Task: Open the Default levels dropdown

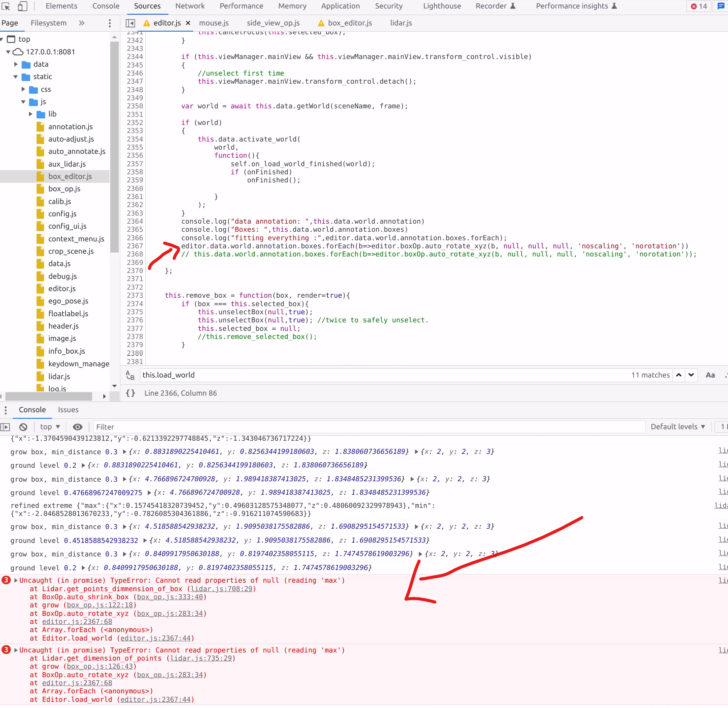Action: pos(677,426)
